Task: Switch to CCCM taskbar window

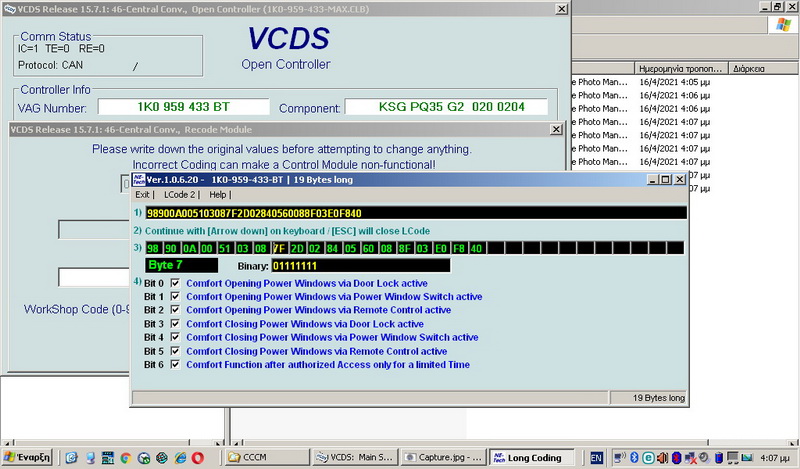Action: tap(267, 457)
